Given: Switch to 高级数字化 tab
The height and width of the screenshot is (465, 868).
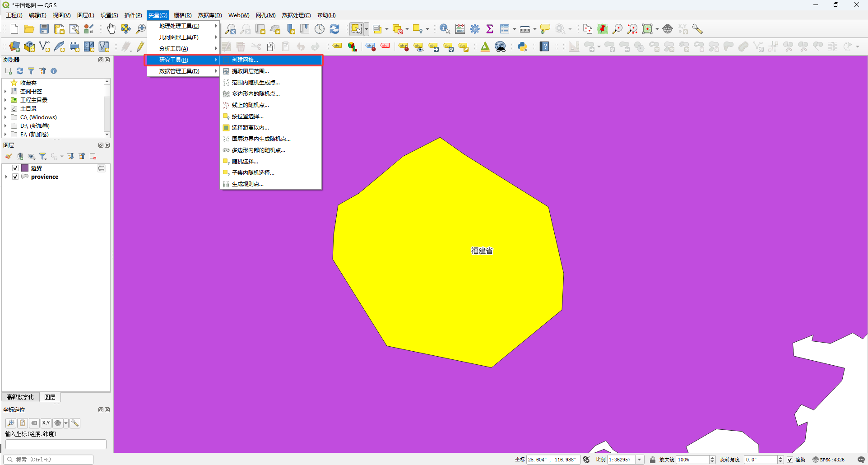Looking at the screenshot, I should [x=20, y=397].
